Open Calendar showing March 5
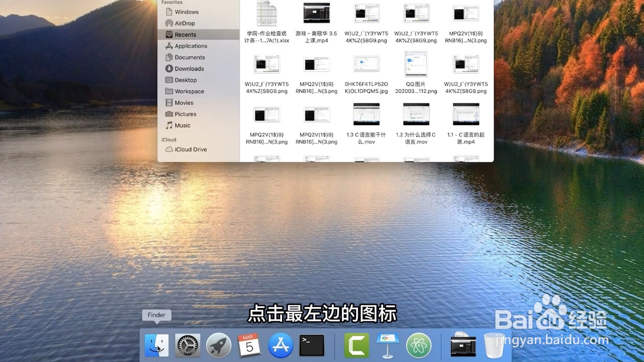Viewport: 644px width, 362px height. pyautogui.click(x=249, y=345)
